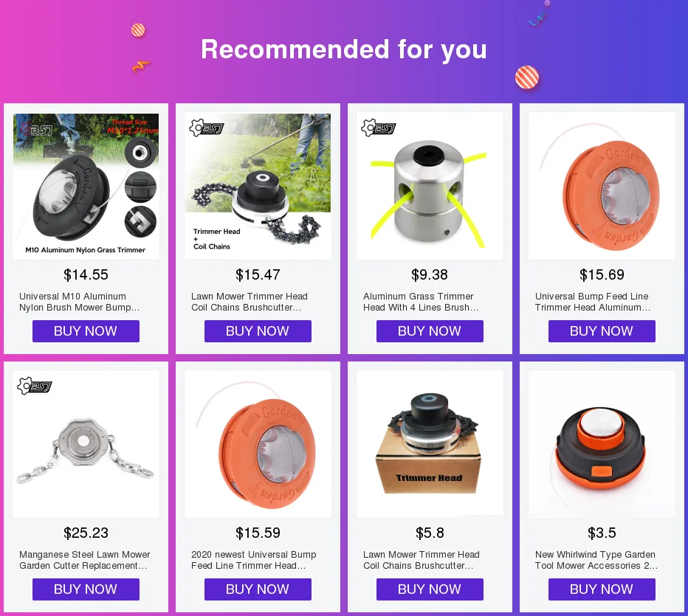Open the Manganese Steel Lawn Mower Garden Cutter title
This screenshot has width=688, height=616.
click(x=85, y=560)
